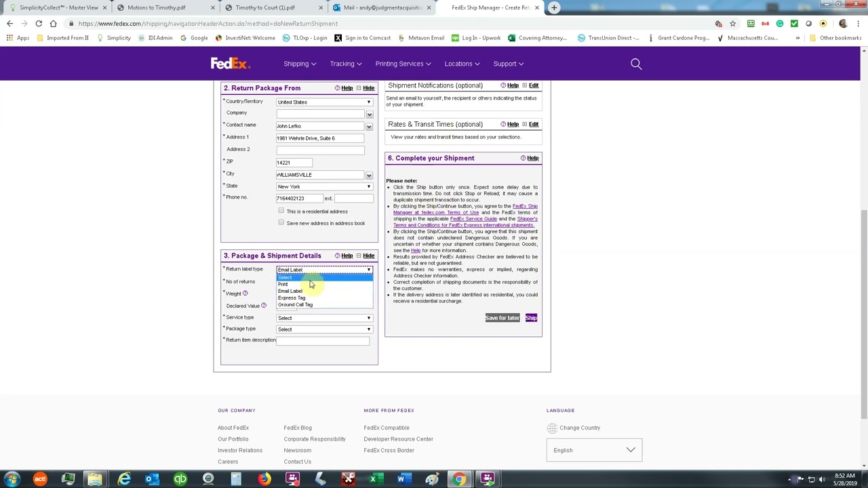Open the Calculator icon in the taskbar
The image size is (868, 488).
click(235, 479)
